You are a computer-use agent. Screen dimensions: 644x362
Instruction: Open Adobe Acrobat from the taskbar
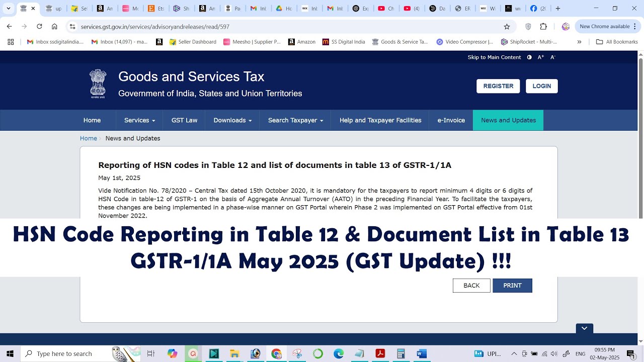(x=380, y=354)
